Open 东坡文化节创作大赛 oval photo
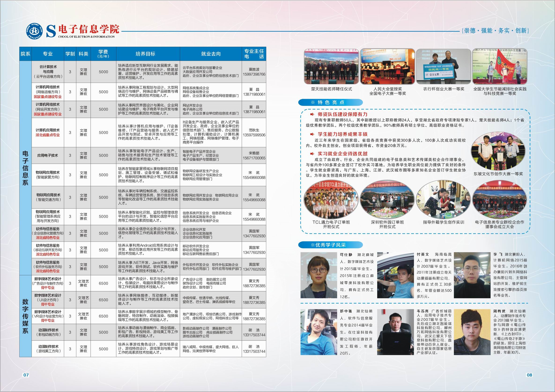The width and height of the screenshot is (555, 392). pos(498,151)
